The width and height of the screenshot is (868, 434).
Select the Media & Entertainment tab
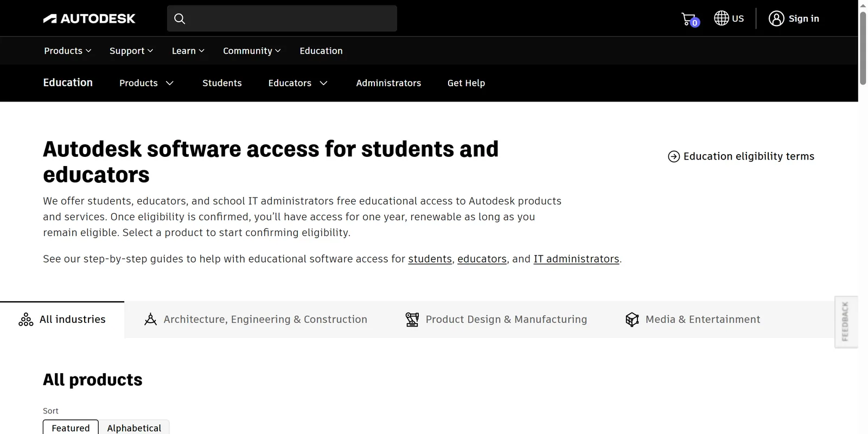693,320
